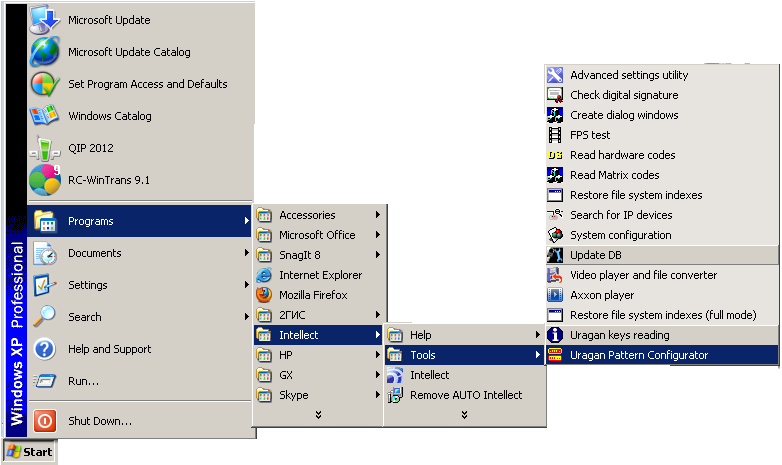Choose Shut Down... from Start menu

pyautogui.click(x=140, y=421)
